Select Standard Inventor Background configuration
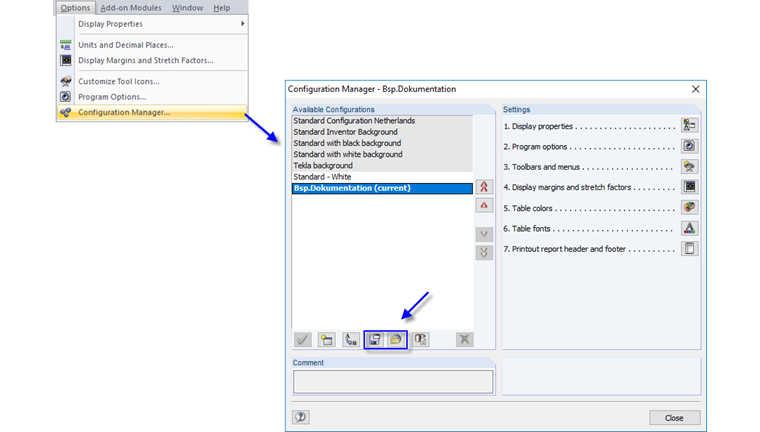The height and width of the screenshot is (432, 760). pos(382,132)
